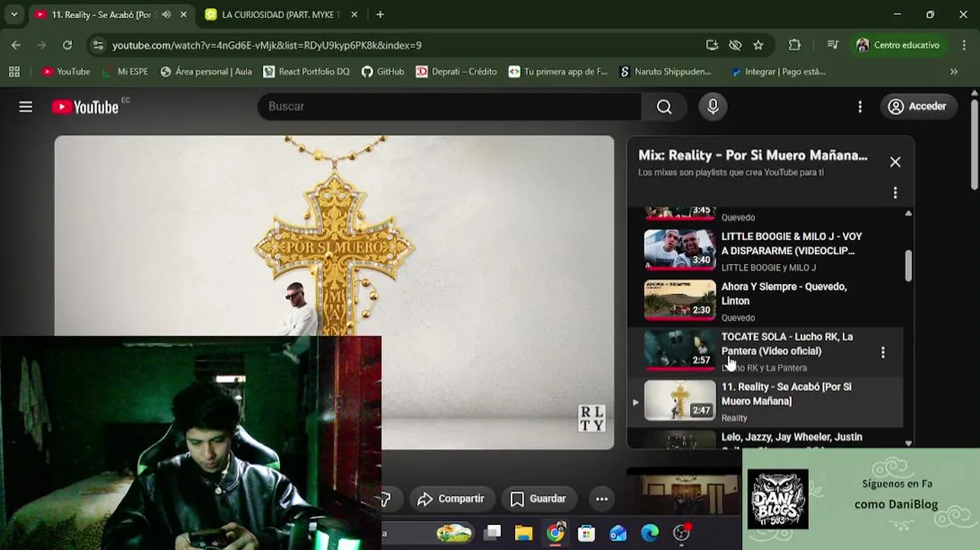
Task: Reload the current page
Action: [x=67, y=45]
